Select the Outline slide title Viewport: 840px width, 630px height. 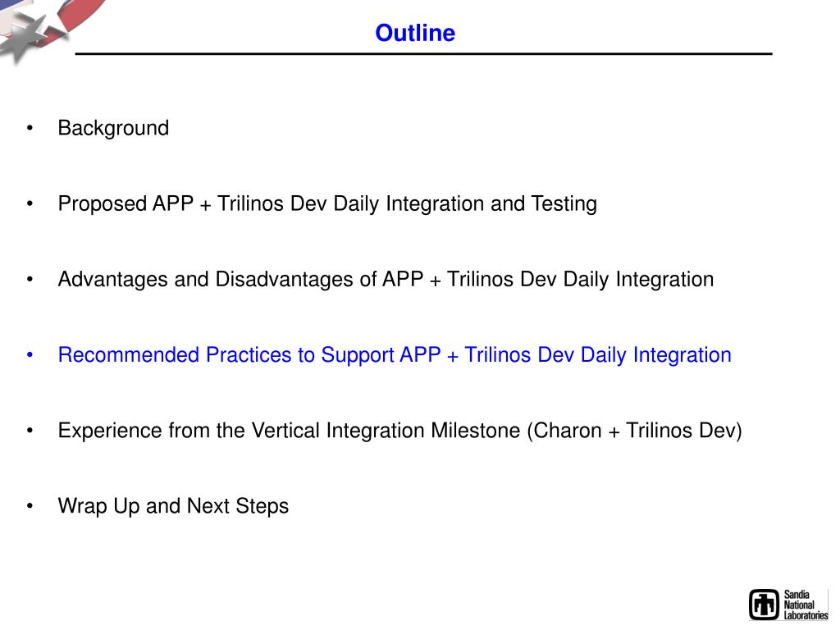(415, 33)
